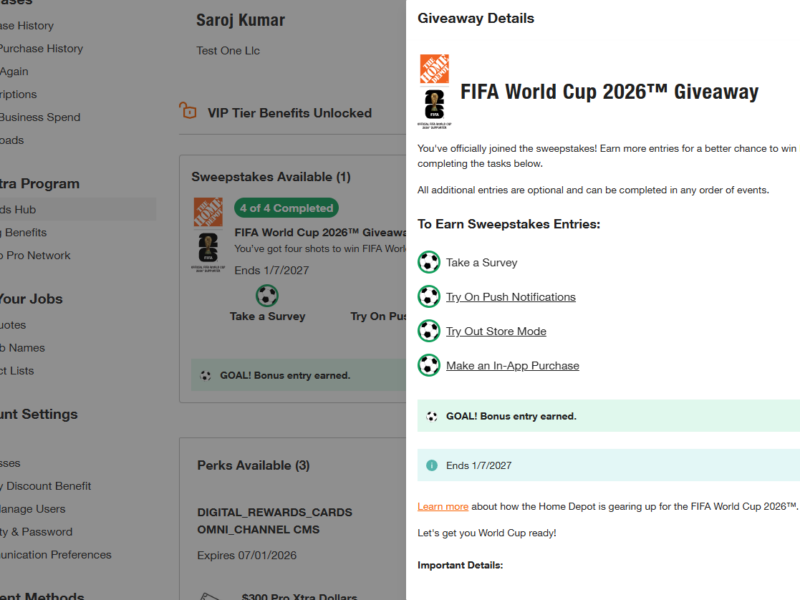The image size is (800, 600).
Task: Click soccer ball above Take a Survey in sweepstakes card
Action: (x=267, y=295)
